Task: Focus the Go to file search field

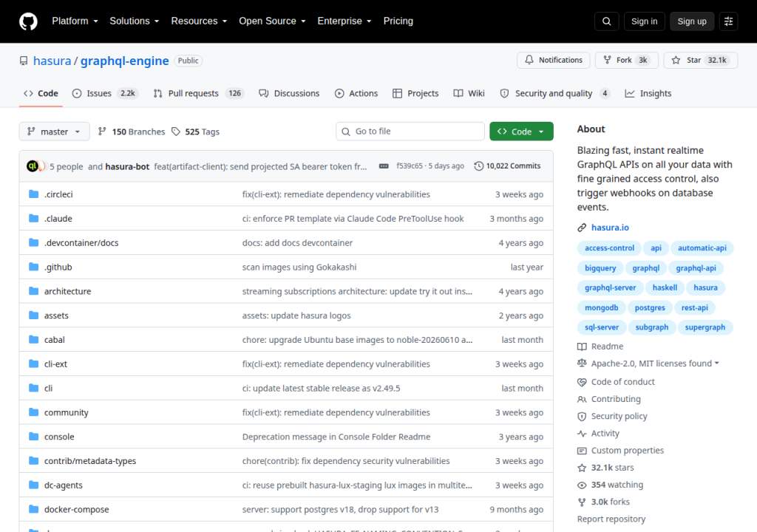Action: click(410, 132)
